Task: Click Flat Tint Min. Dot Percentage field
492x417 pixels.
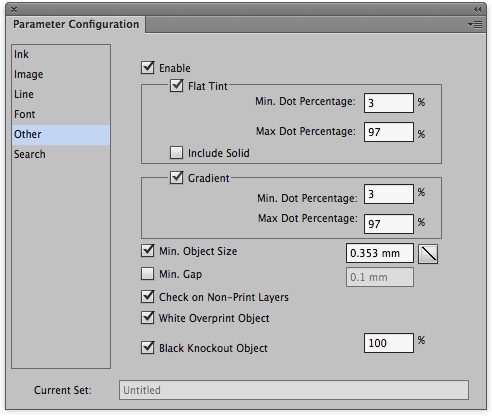Action: pyautogui.click(x=389, y=103)
